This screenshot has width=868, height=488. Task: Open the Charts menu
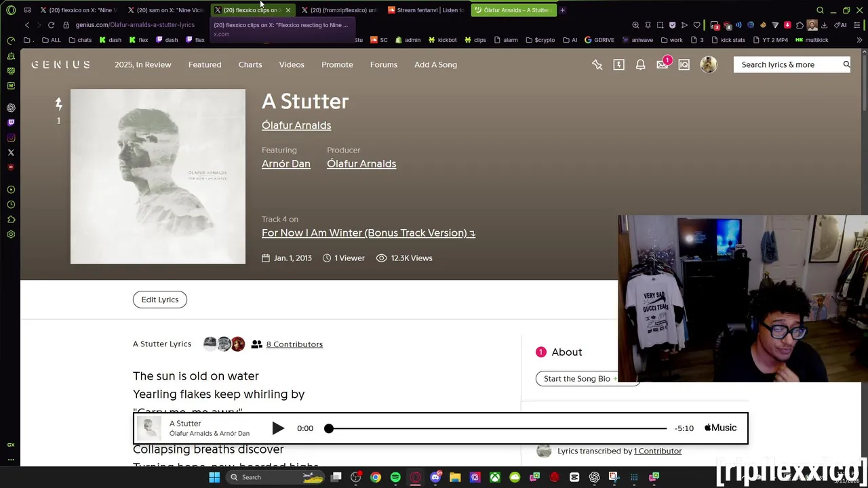pos(250,64)
